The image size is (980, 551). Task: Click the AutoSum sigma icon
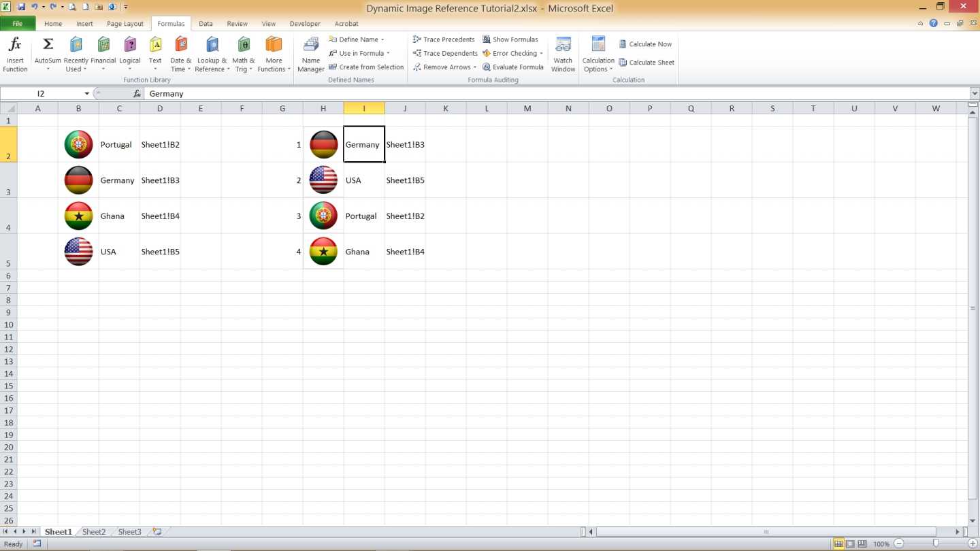[x=48, y=44]
